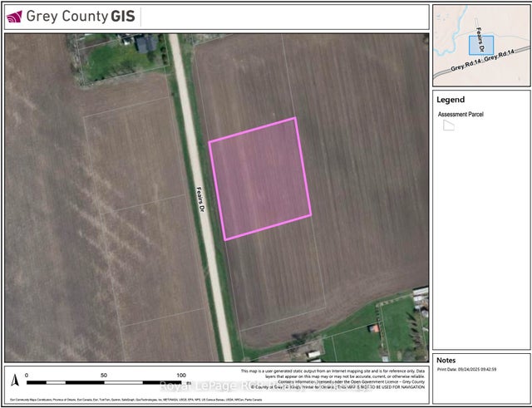
Task: Click the map disclaimer text
Action: coord(332,373)
